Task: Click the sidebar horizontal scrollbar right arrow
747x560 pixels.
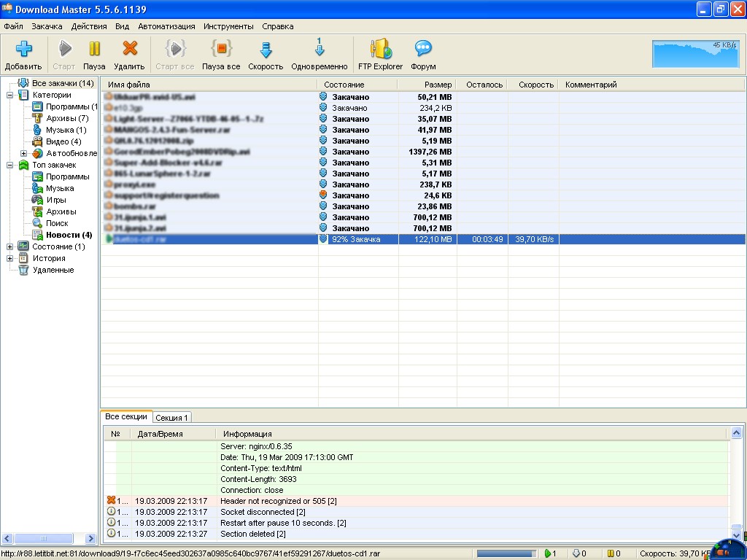Action: (92, 539)
